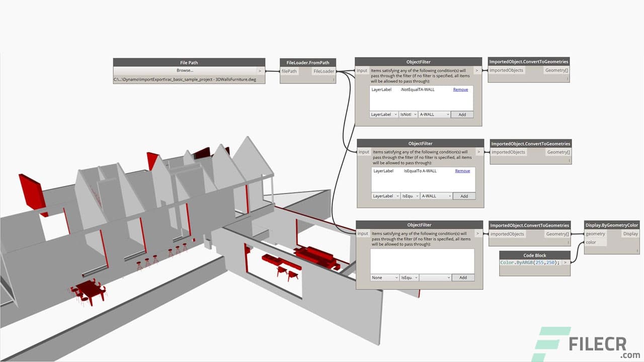The height and width of the screenshot is (362, 644).
Task: Click the input port on the middle ObjectFilter node
Action: click(x=363, y=151)
